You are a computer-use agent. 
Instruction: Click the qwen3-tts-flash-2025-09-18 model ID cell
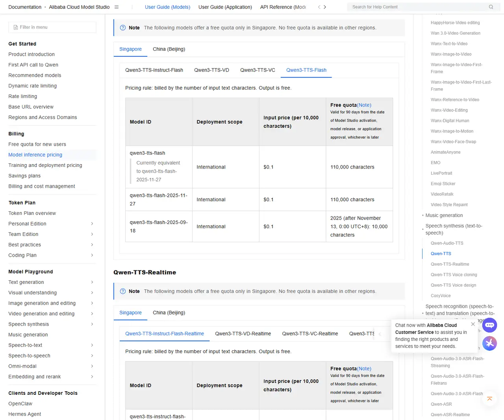tap(159, 227)
